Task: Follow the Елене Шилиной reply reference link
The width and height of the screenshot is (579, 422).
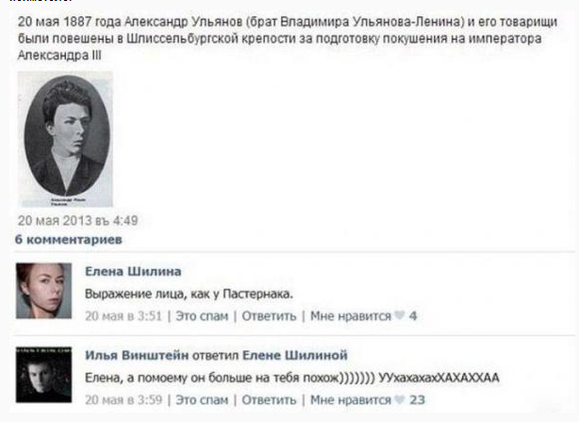Action: 295,355
